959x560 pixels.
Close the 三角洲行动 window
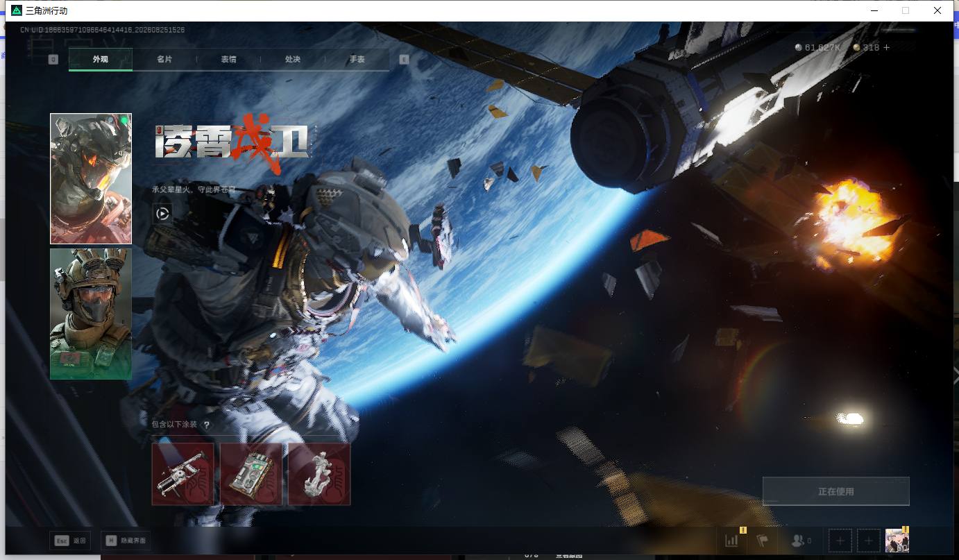937,10
